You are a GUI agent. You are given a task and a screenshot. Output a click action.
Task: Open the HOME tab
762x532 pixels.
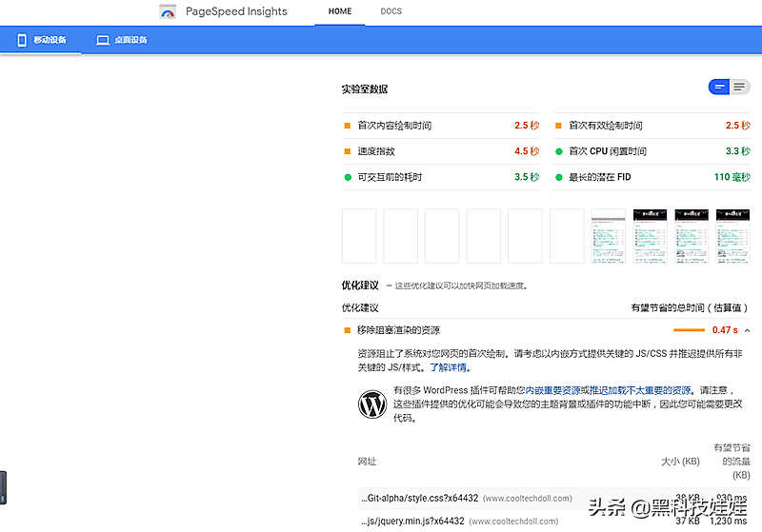coord(340,11)
